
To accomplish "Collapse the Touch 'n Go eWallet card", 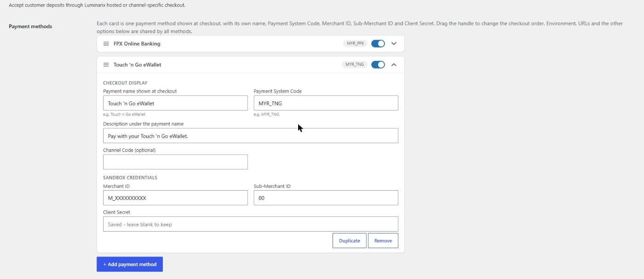I will pos(394,65).
